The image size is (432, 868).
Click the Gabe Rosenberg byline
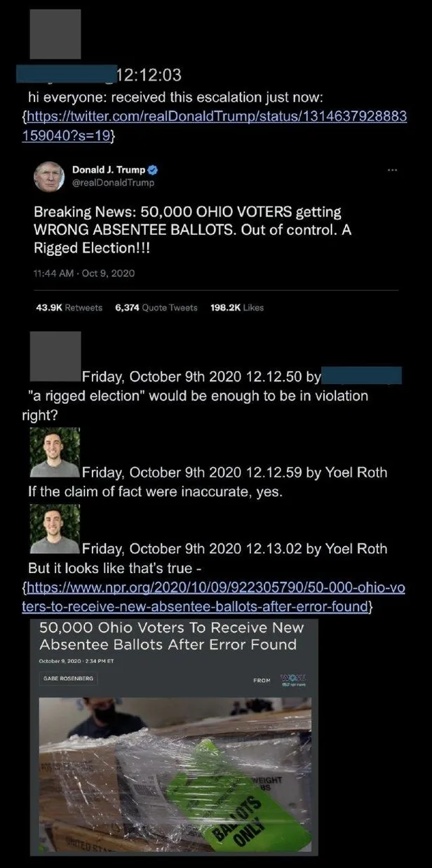(67, 679)
